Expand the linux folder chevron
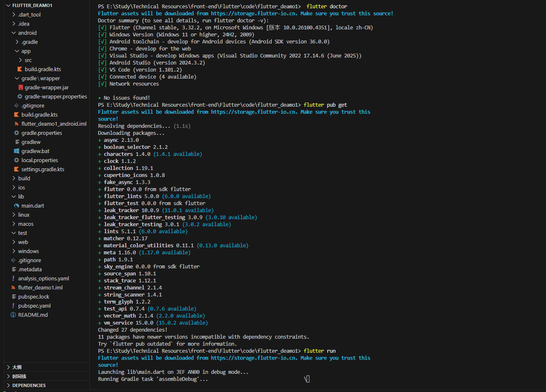 (x=14, y=215)
